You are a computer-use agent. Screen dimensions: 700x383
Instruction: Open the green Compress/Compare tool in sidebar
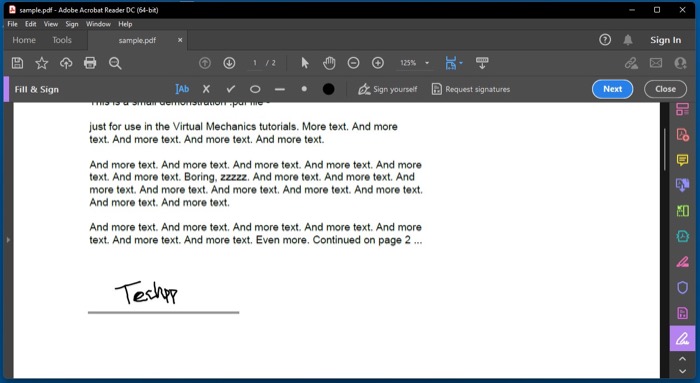[x=682, y=211]
